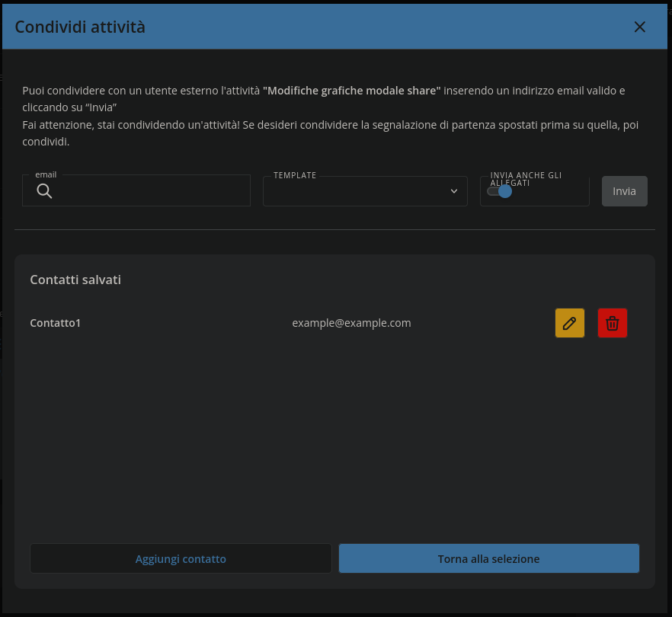This screenshot has width=672, height=617.
Task: Edit Contatto1 with the yellow pencil icon
Action: pos(569,323)
